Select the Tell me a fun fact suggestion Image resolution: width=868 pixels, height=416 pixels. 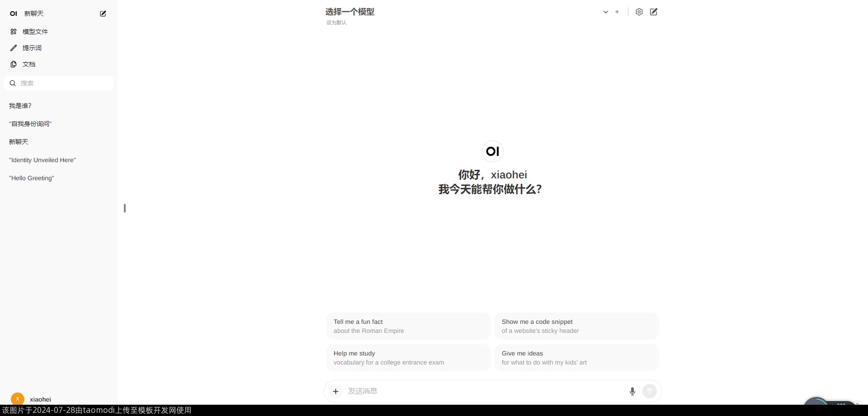tap(408, 326)
